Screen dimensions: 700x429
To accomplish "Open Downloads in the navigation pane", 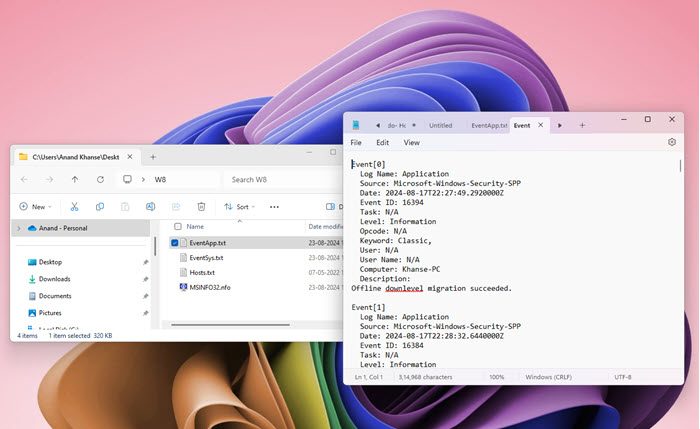I will pos(54,279).
